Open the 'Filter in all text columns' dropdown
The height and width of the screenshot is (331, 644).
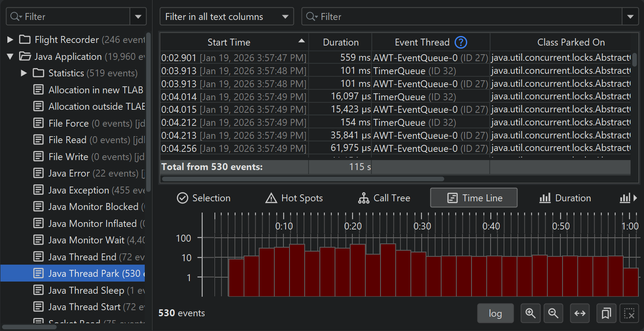227,17
